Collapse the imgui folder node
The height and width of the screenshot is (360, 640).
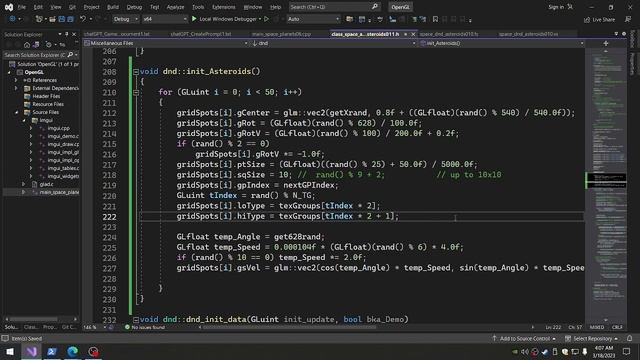(x=24, y=120)
